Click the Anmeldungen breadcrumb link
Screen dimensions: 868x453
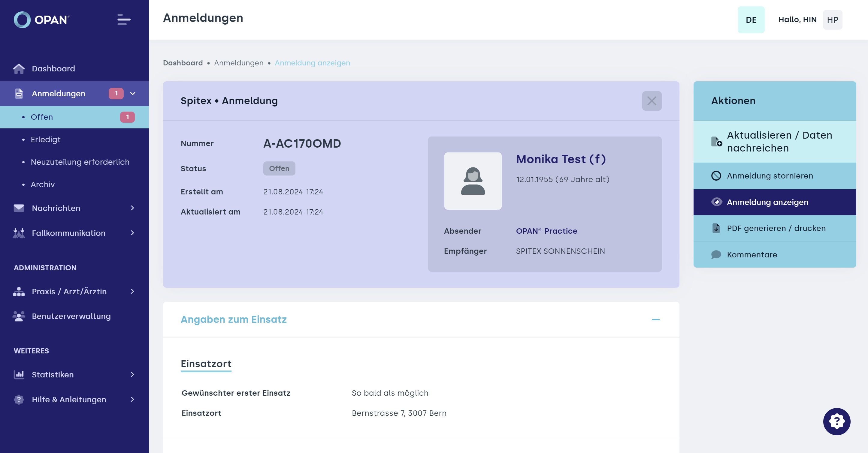[239, 63]
